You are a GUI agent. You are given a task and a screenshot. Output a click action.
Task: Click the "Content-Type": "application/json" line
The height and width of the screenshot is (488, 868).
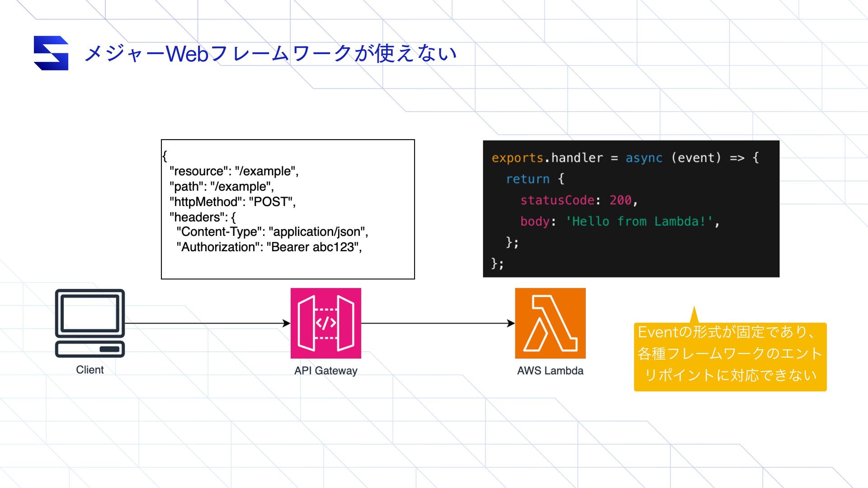click(272, 232)
